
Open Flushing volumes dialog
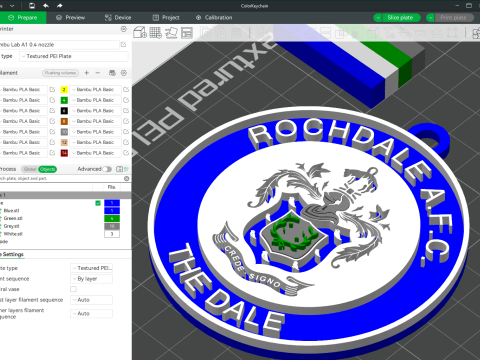(x=60, y=73)
